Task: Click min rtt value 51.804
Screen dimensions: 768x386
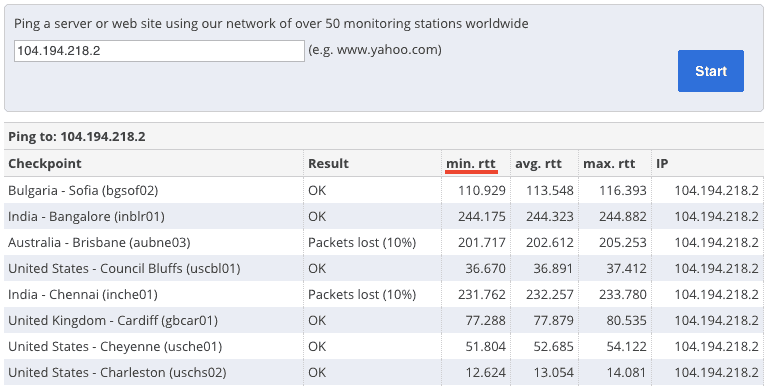Action: [485, 346]
